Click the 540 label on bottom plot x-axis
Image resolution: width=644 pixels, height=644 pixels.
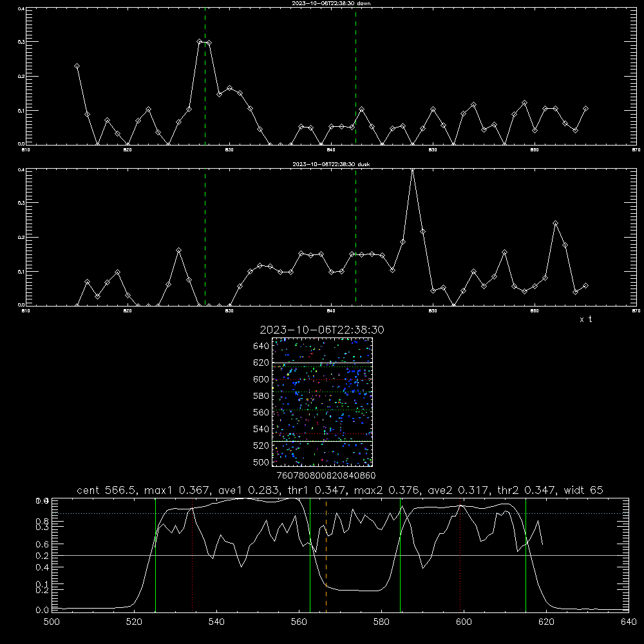216,622
